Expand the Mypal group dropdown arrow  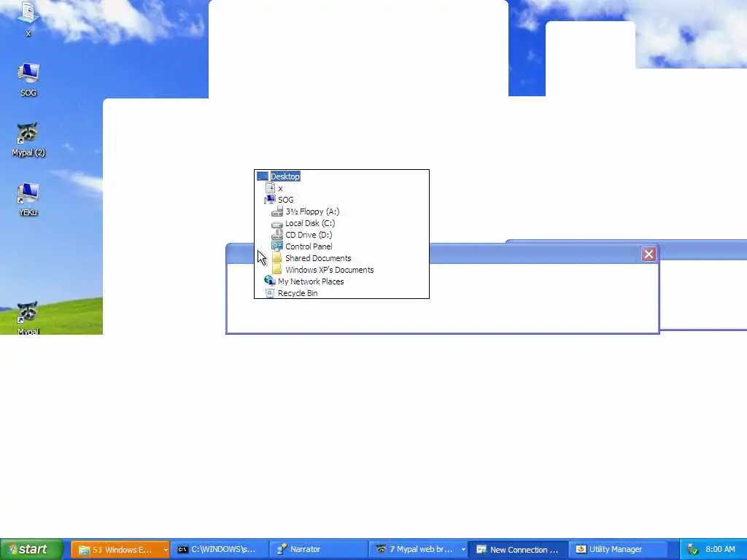463,550
